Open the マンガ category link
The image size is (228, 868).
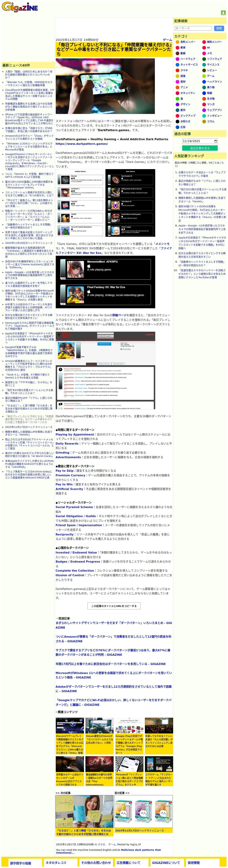pos(210,105)
